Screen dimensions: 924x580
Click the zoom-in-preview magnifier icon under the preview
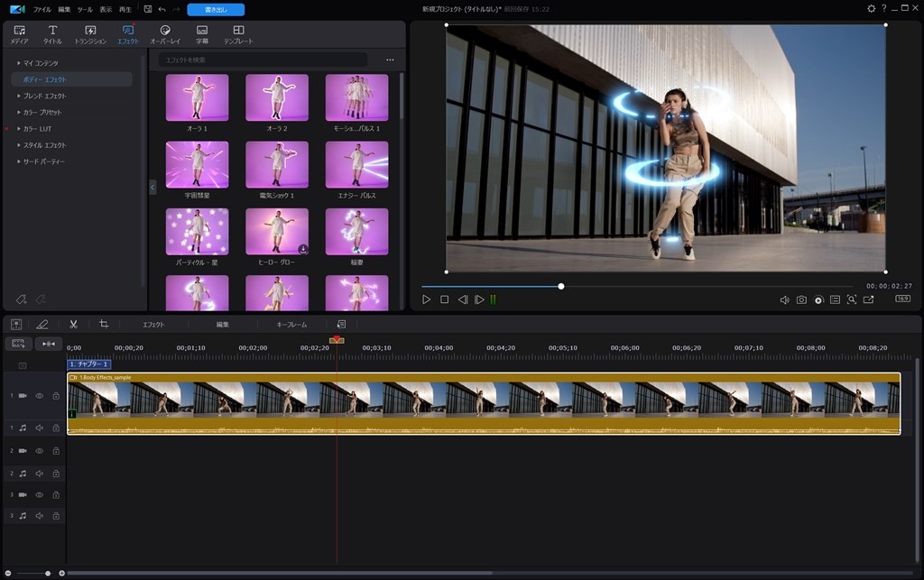click(852, 298)
